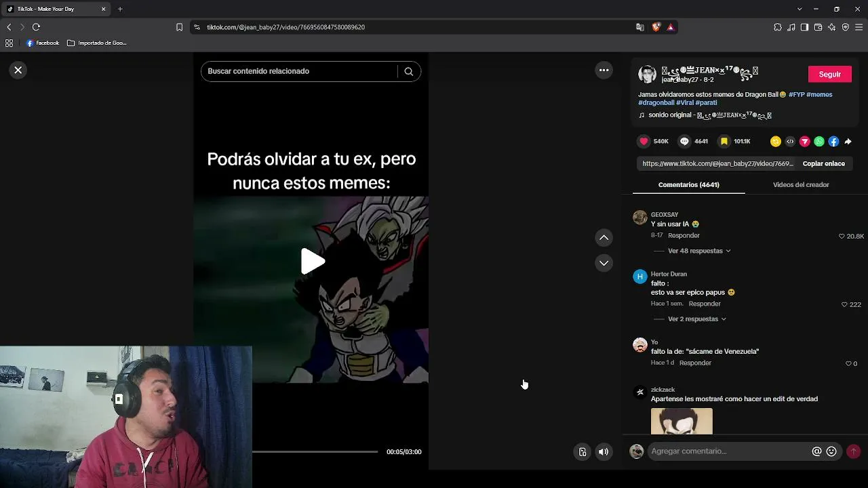This screenshot has width=868, height=488.
Task: Click the #dragonball hashtag
Action: point(656,102)
